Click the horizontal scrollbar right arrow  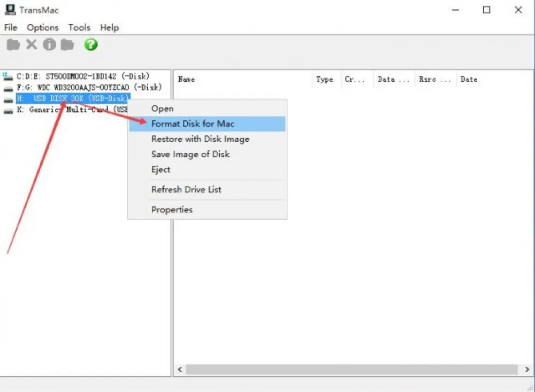[x=527, y=370]
